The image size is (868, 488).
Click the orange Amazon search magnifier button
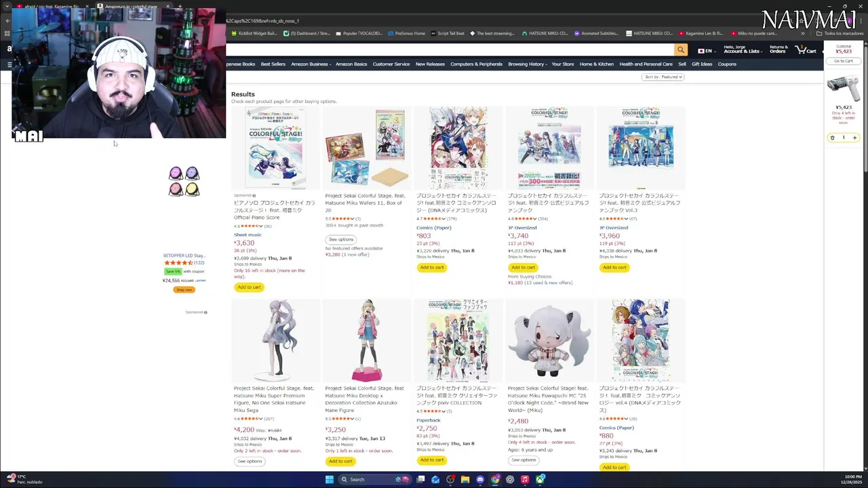681,50
